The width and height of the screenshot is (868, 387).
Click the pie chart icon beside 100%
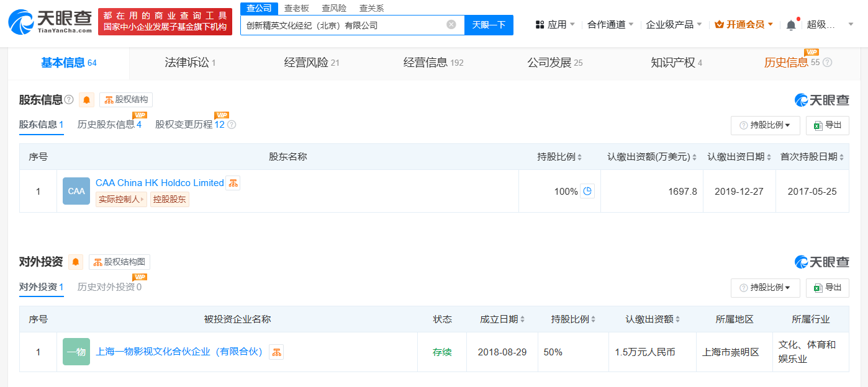587,191
